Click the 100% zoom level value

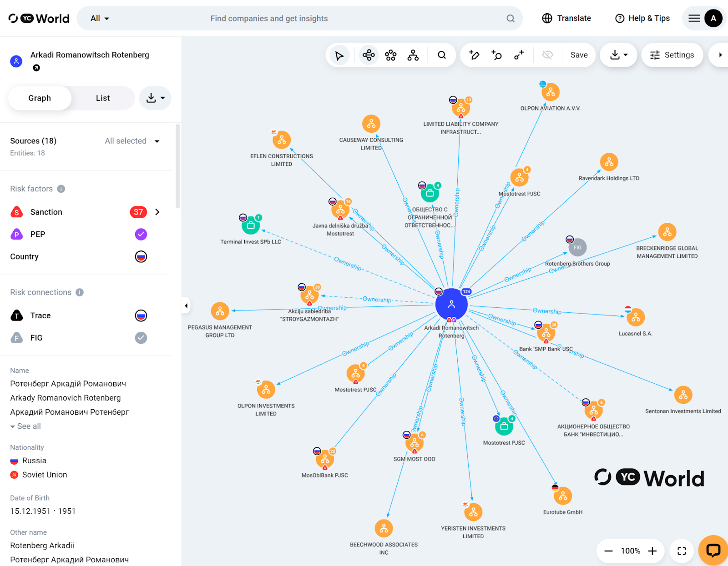coord(630,551)
